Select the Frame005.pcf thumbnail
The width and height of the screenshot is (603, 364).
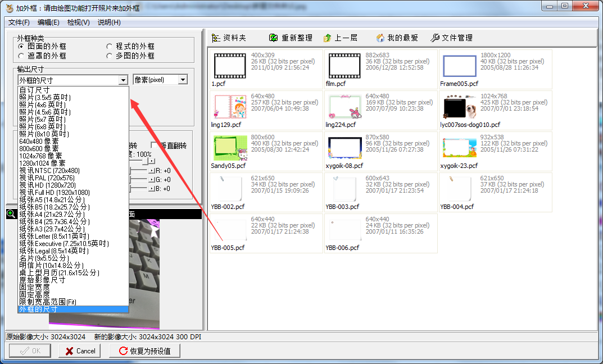pos(459,66)
